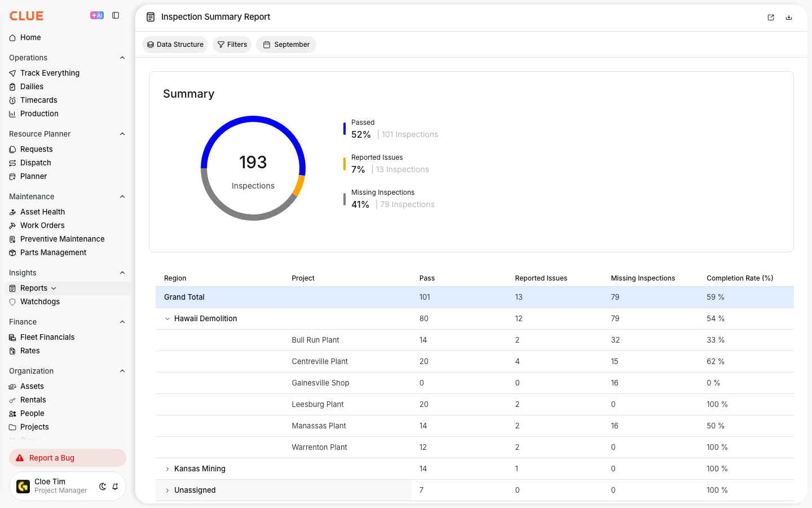The width and height of the screenshot is (812, 508).
Task: Collapse the Hawaii Demolition row
Action: coord(167,319)
